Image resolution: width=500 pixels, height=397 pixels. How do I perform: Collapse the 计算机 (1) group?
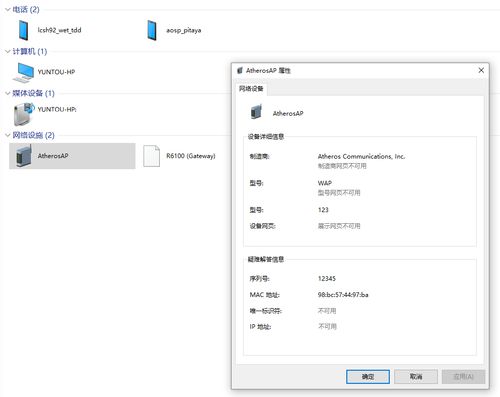(x=8, y=51)
